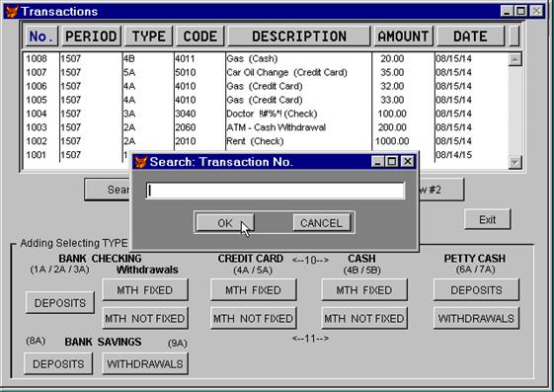
Task: Click the TYPE column header
Action: (148, 36)
